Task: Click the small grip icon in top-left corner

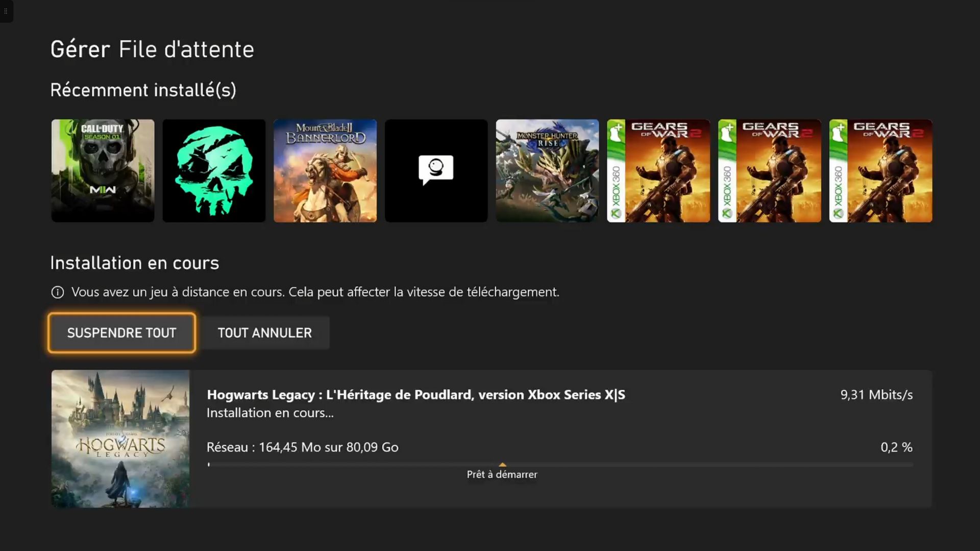Action: [x=6, y=11]
